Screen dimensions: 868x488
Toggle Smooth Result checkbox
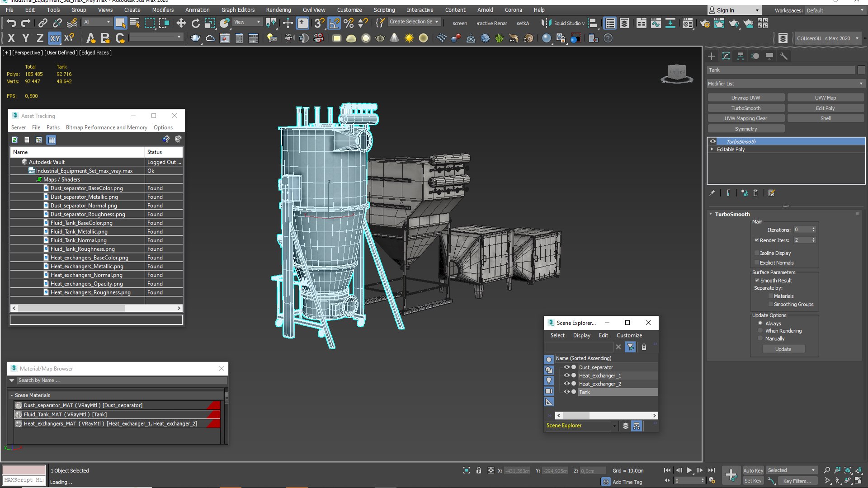pyautogui.click(x=757, y=280)
